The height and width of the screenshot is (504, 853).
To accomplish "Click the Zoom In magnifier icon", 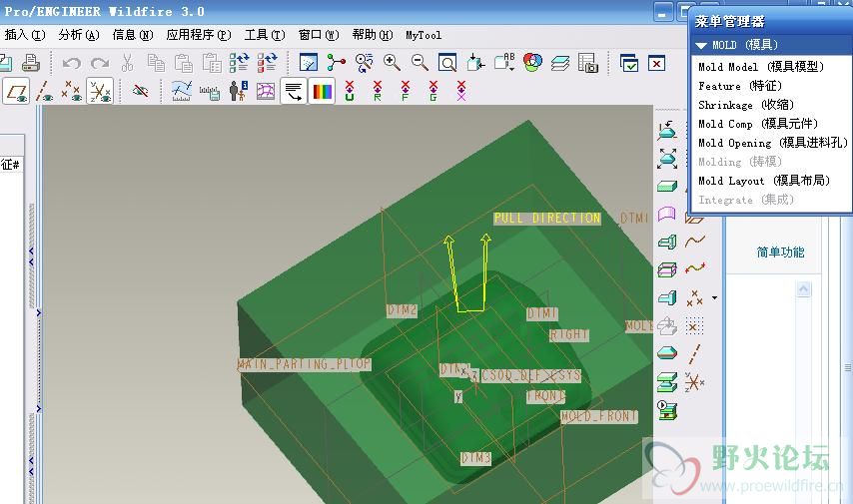I will pyautogui.click(x=392, y=63).
